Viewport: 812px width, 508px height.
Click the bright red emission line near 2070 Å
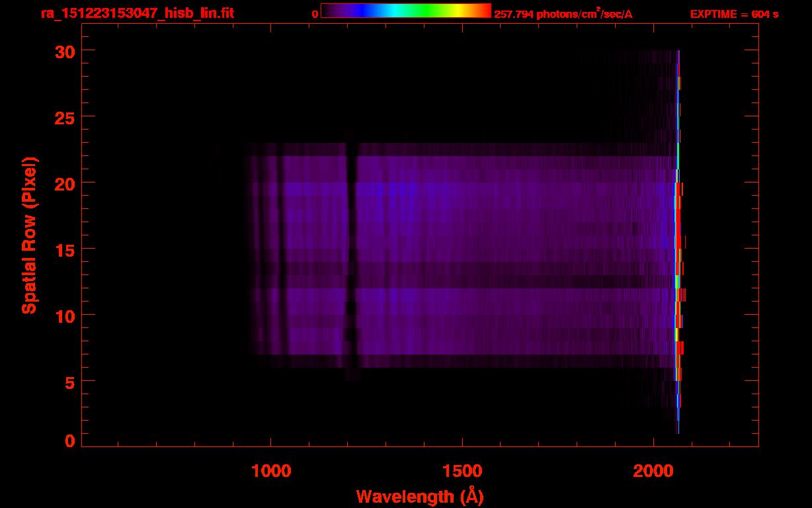click(679, 241)
